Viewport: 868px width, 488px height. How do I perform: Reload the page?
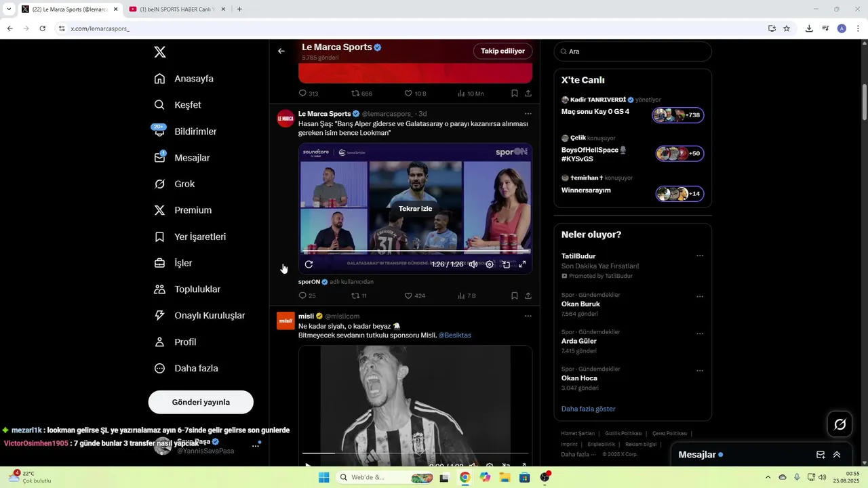coord(42,28)
